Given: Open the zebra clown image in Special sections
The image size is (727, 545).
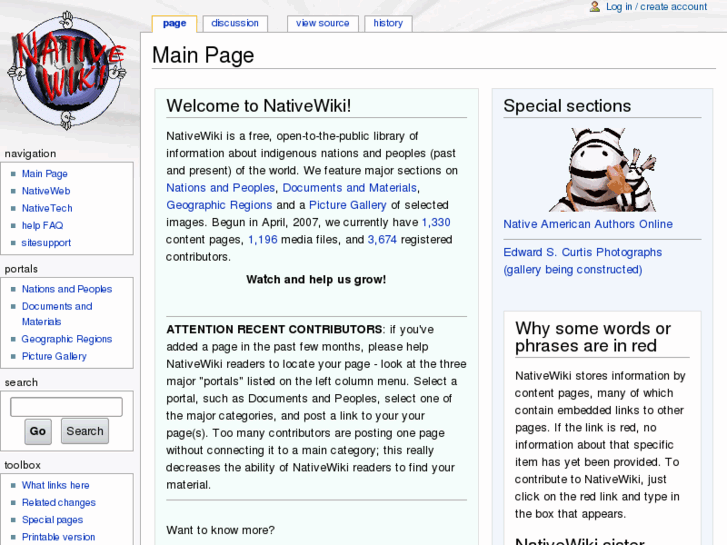Looking at the screenshot, I should pyautogui.click(x=602, y=169).
